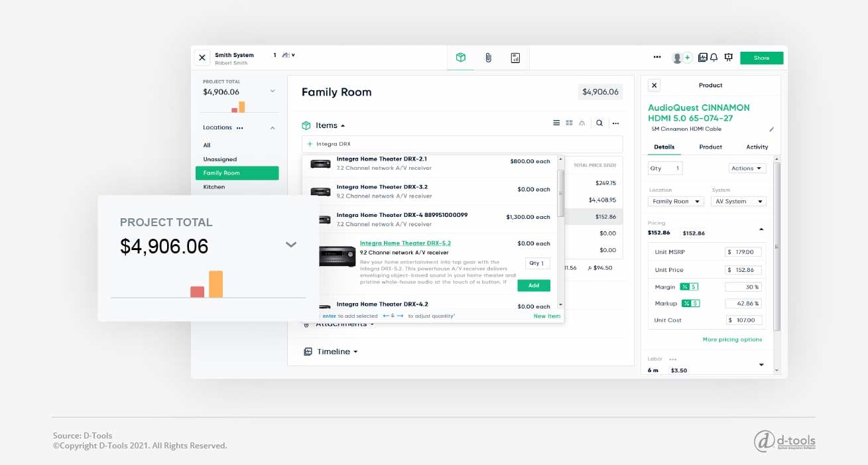The image size is (868, 465).
Task: Edit Margin 30 % field
Action: tap(743, 287)
